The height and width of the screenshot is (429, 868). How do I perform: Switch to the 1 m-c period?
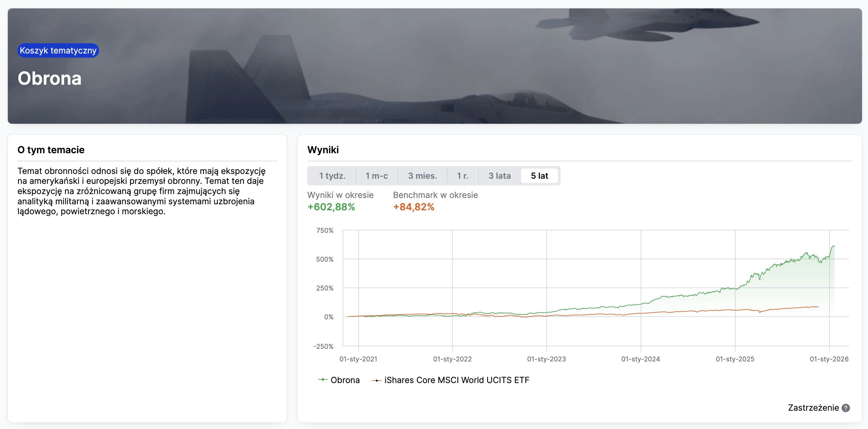[x=376, y=175]
